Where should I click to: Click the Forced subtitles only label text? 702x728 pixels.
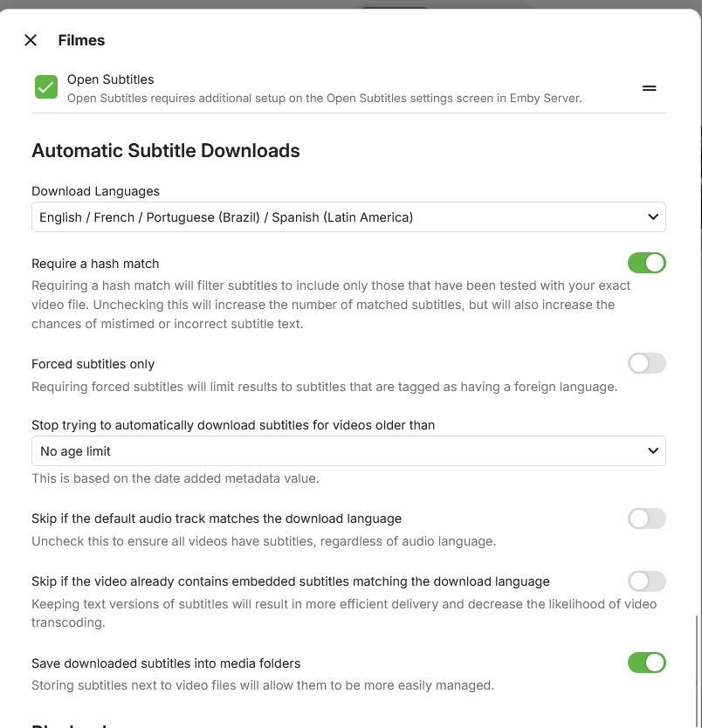coord(93,364)
